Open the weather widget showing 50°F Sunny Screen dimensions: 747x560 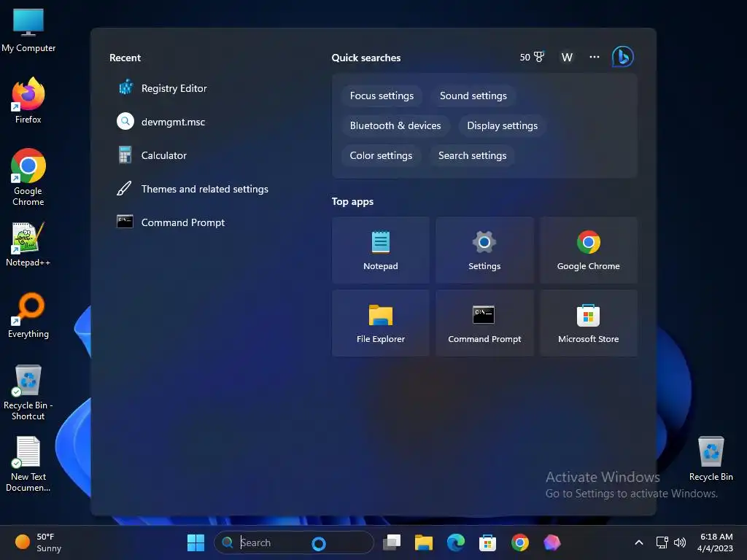pyautogui.click(x=39, y=542)
